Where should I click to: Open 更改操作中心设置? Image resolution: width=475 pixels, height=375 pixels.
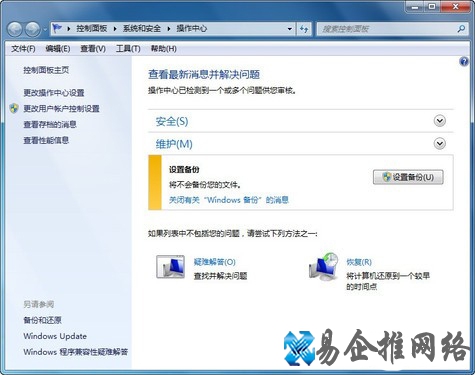(x=54, y=93)
